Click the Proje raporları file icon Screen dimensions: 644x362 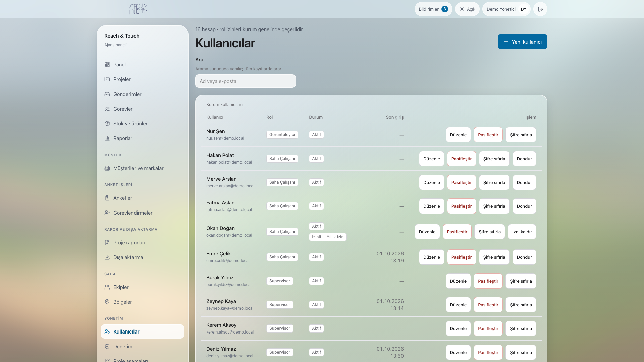point(107,243)
